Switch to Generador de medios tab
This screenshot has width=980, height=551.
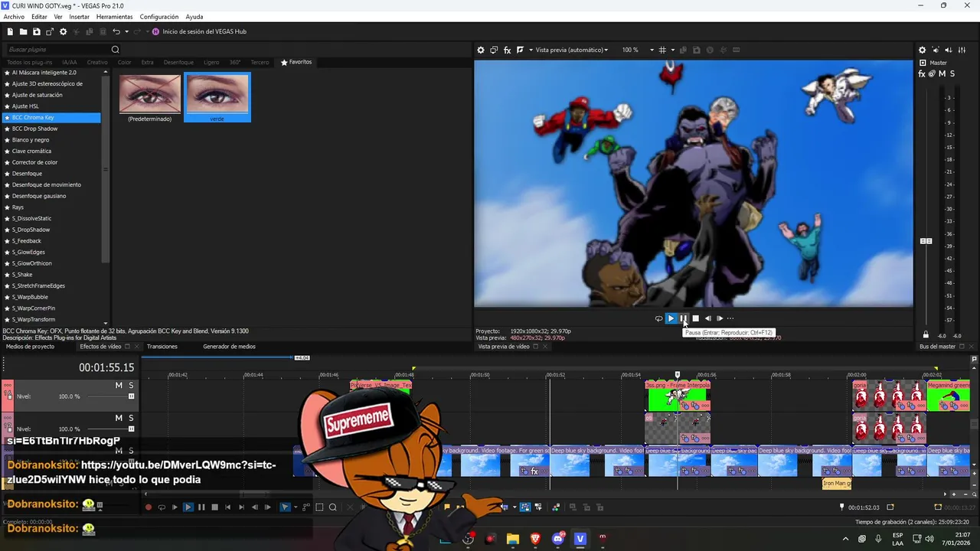(229, 347)
